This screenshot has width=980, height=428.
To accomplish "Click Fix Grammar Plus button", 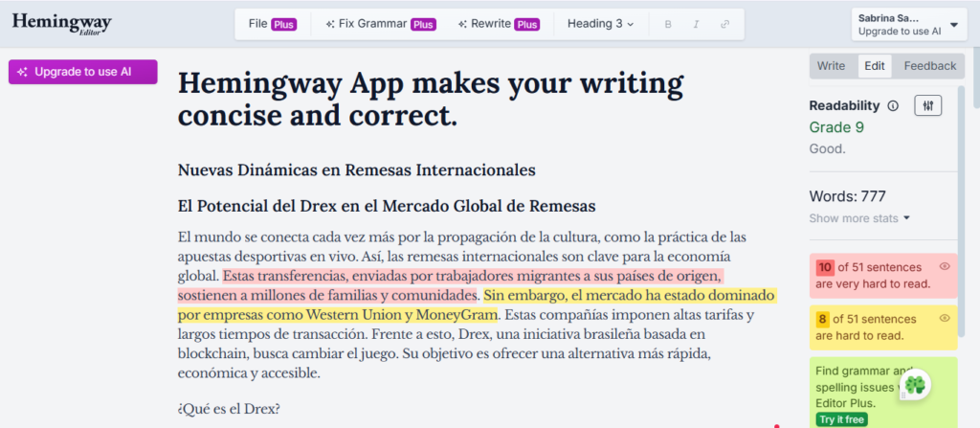I will click(x=381, y=24).
